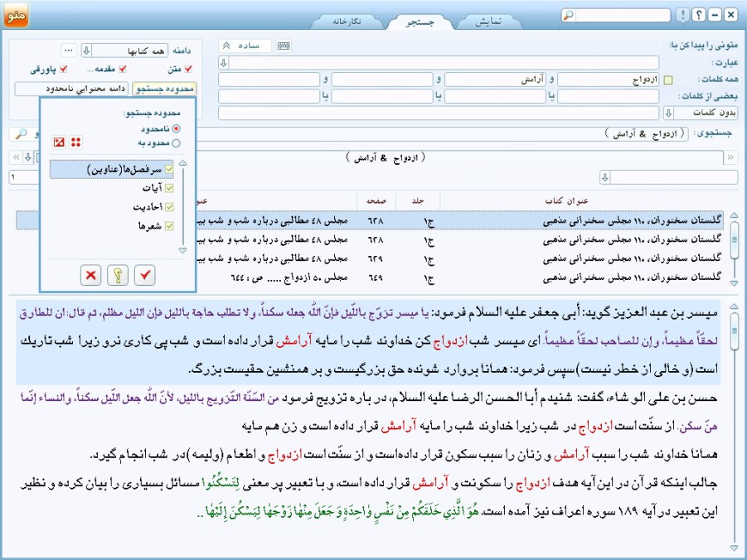Click the page number field showing ١
The height and width of the screenshot is (560, 747).
click(24, 177)
